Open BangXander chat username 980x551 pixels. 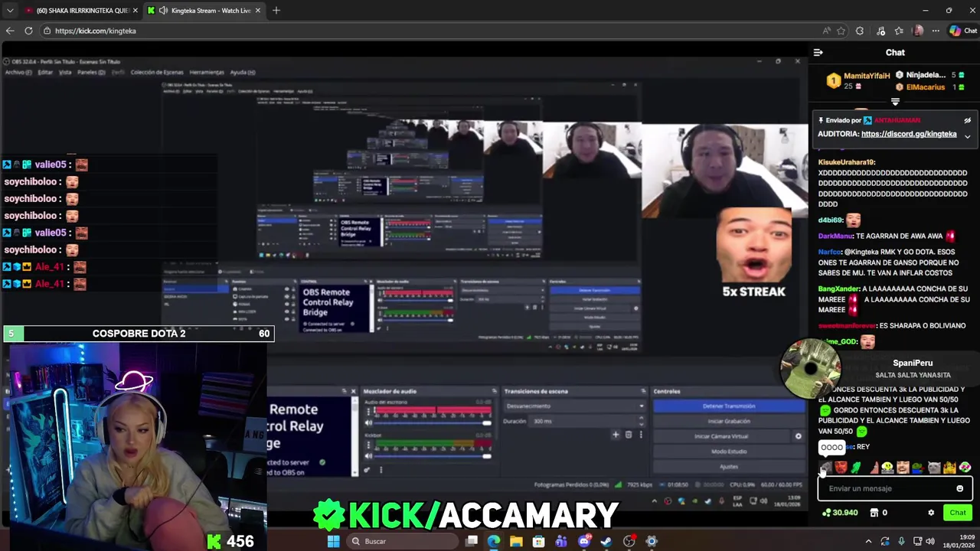[838, 289]
